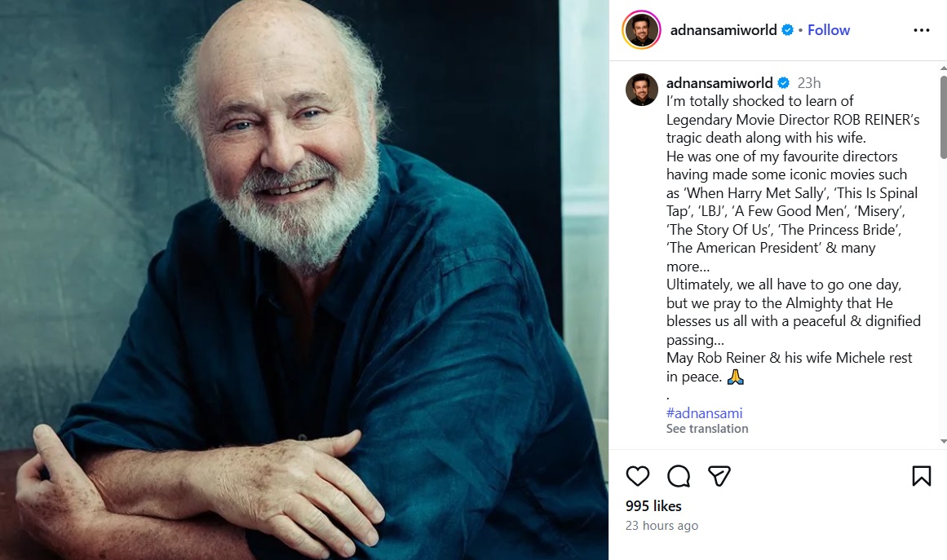Click the scroll up arrow of caption
Screen dimensions: 947x560
tap(943, 68)
